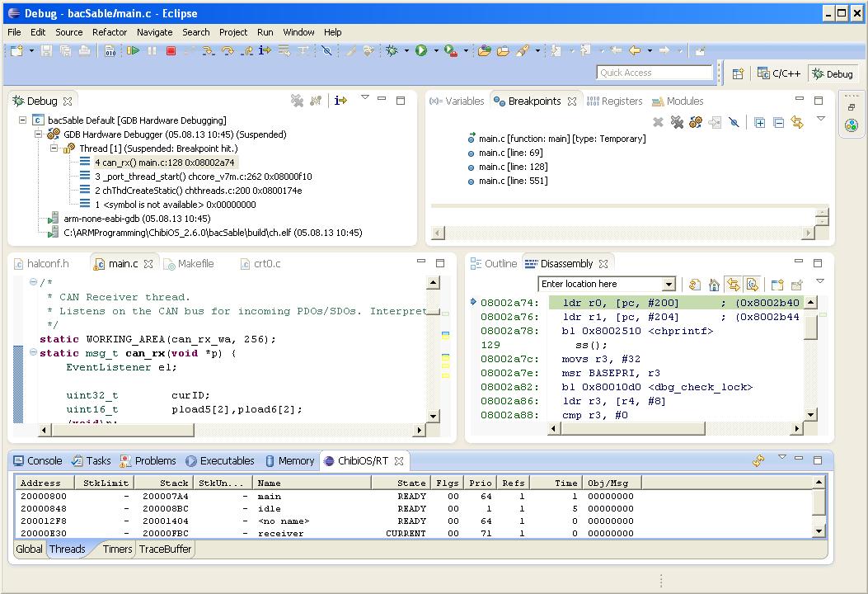
Task: Toggle Skip All Breakpoints in main toolbar
Action: [x=327, y=51]
